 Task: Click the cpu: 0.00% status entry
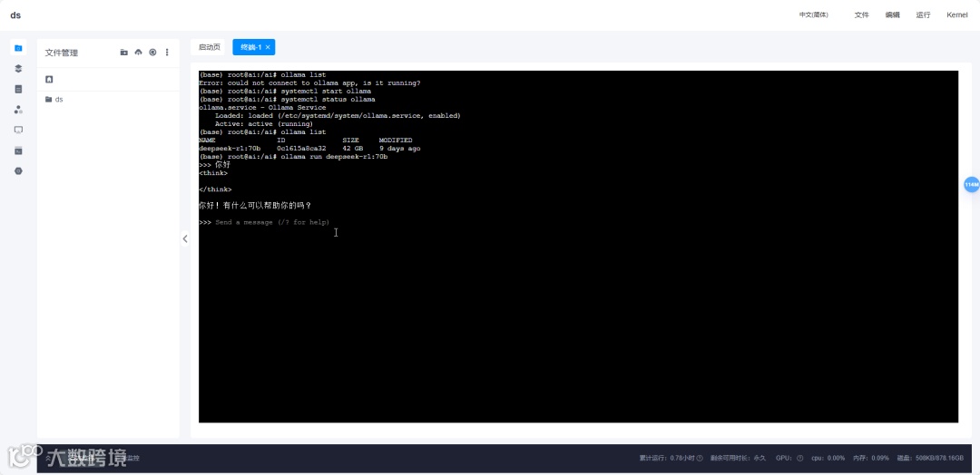828,458
